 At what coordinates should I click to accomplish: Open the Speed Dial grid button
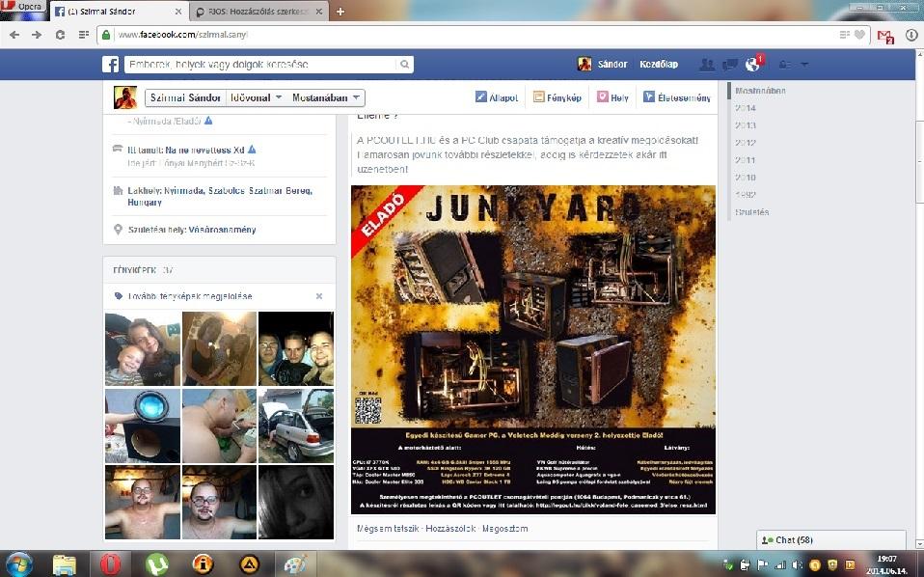(83, 35)
